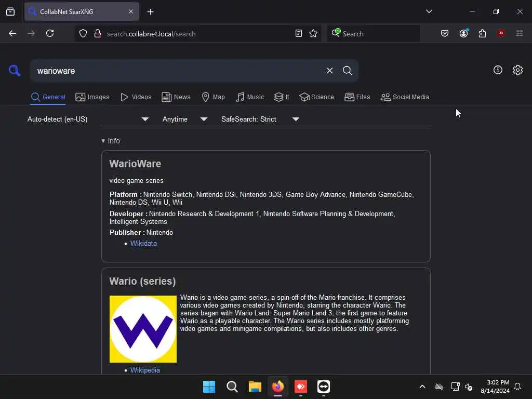
Task: Click the WarioWare infobox heading
Action: pyautogui.click(x=135, y=164)
